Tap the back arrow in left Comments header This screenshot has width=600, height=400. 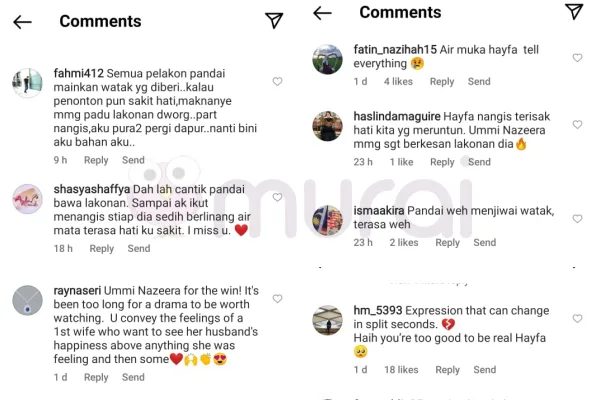click(23, 21)
